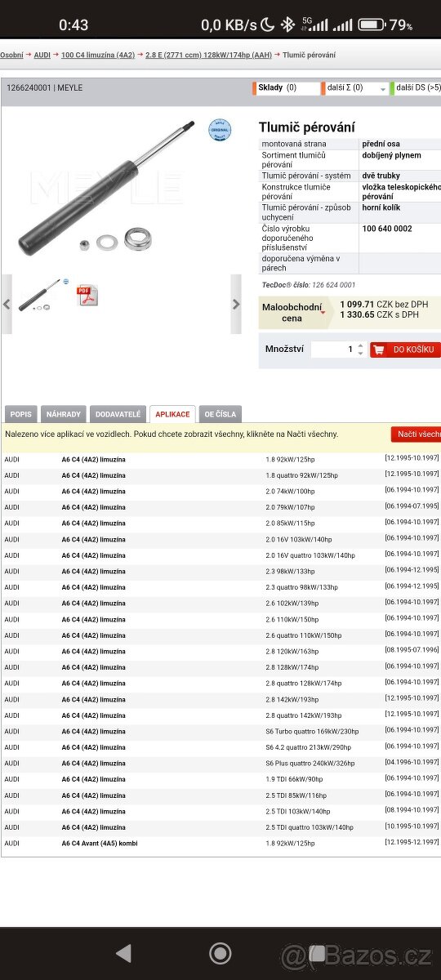The height and width of the screenshot is (980, 441).
Task: Expand the další Σ (0) dropdown
Action: click(x=355, y=87)
